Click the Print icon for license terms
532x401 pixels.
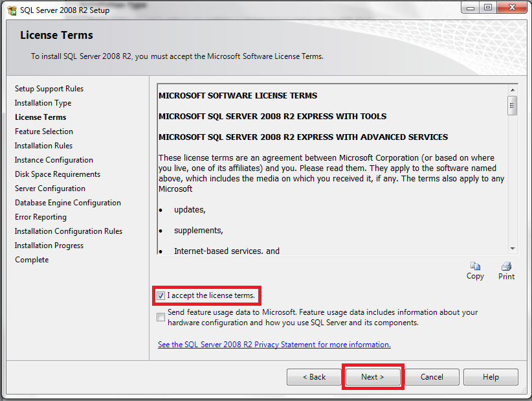(x=507, y=266)
